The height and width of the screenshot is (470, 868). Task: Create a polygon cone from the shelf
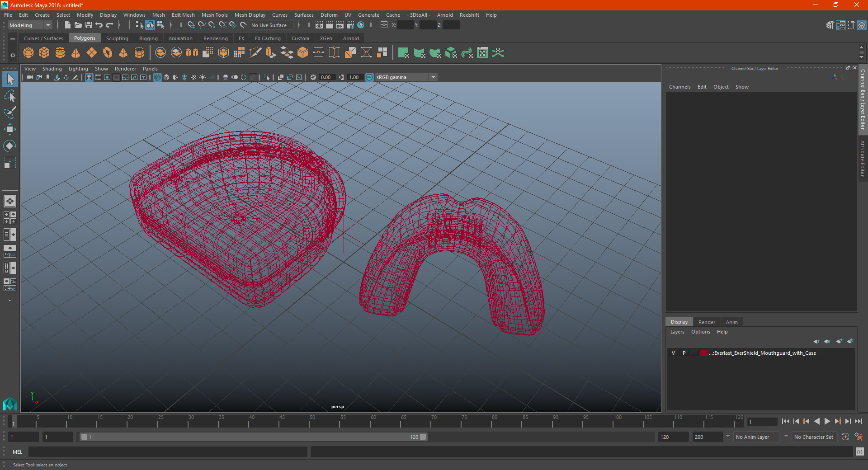tap(76, 53)
